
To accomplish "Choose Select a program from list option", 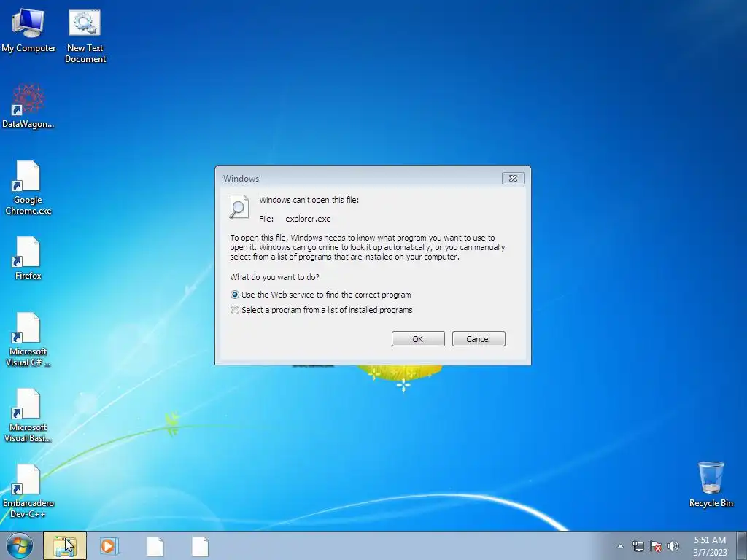I will click(x=322, y=310).
